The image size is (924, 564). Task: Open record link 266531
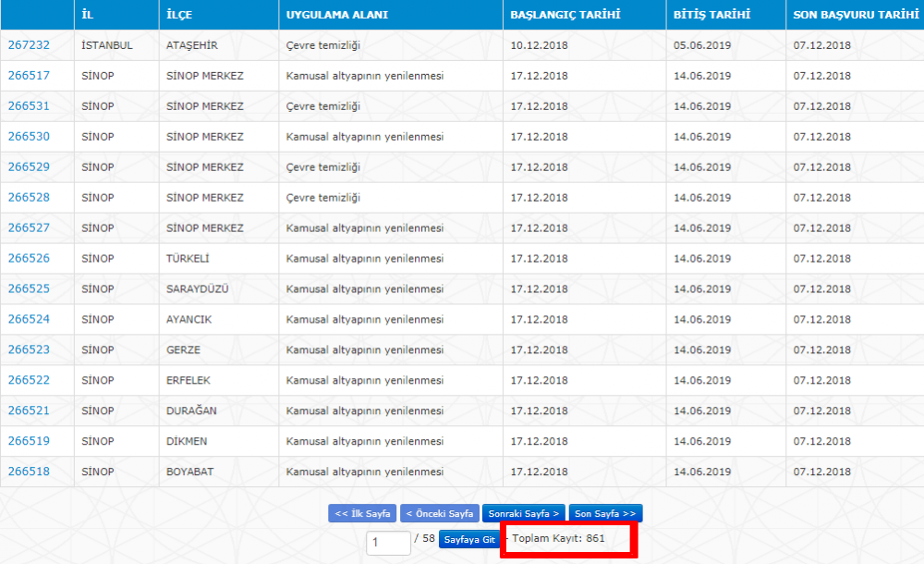[x=29, y=106]
